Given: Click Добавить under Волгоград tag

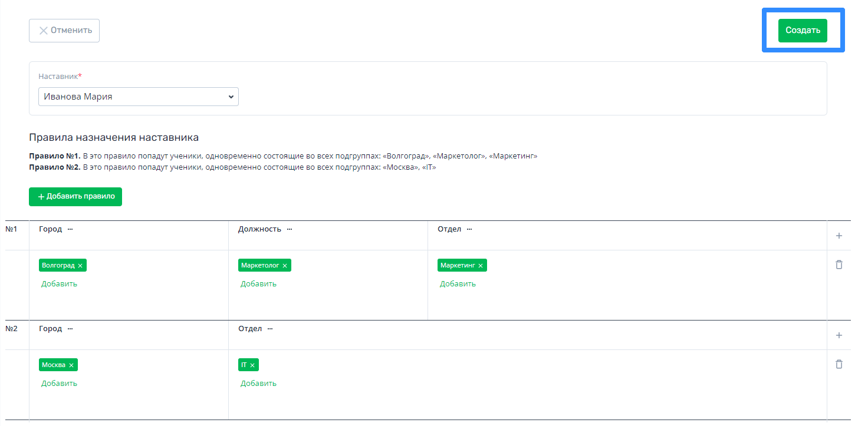Looking at the screenshot, I should [x=59, y=284].
